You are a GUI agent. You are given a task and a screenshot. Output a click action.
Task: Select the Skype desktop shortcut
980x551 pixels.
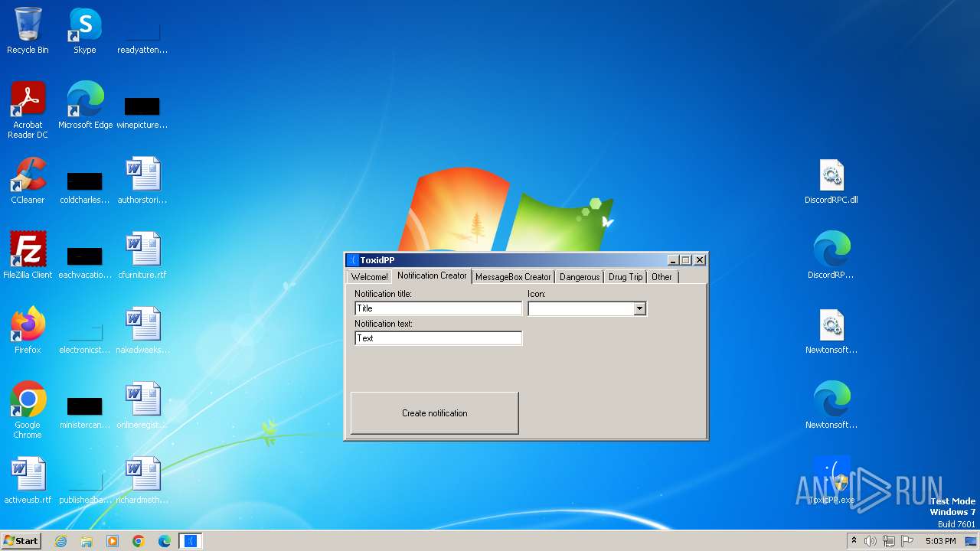tap(85, 31)
